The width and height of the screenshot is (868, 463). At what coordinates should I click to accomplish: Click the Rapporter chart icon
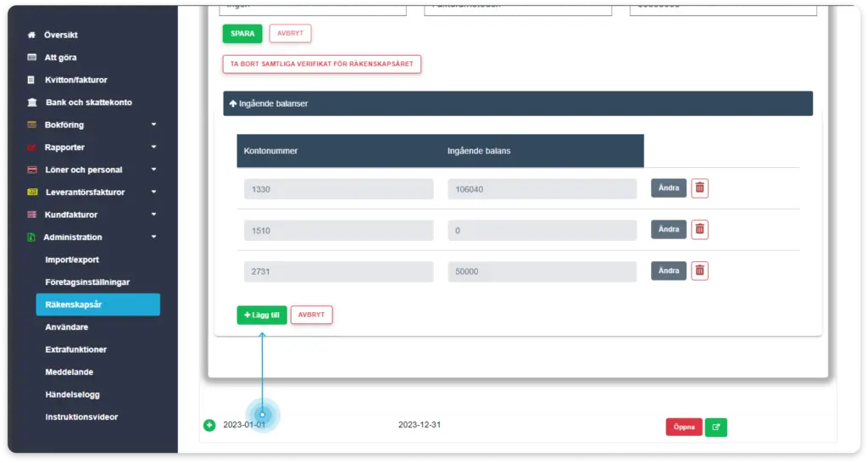click(x=31, y=148)
